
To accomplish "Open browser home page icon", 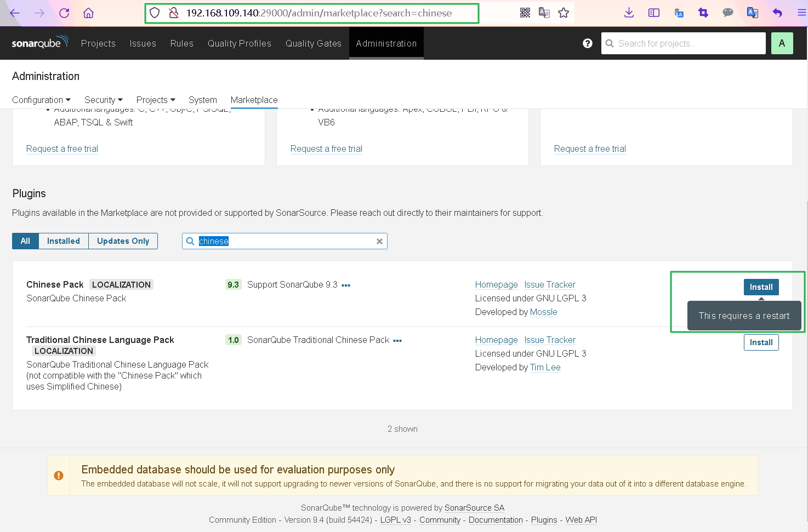I will click(x=88, y=13).
